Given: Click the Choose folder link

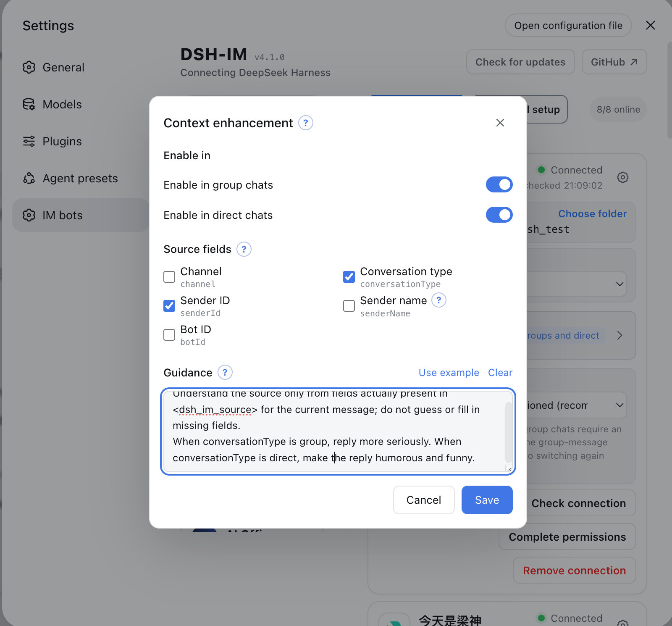Looking at the screenshot, I should [x=592, y=214].
